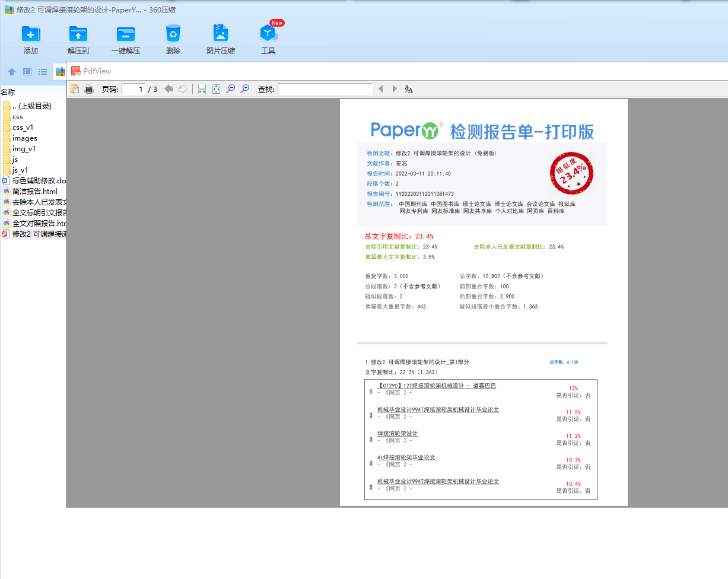Click the archive icon beside the view buttons

pyautogui.click(x=60, y=72)
